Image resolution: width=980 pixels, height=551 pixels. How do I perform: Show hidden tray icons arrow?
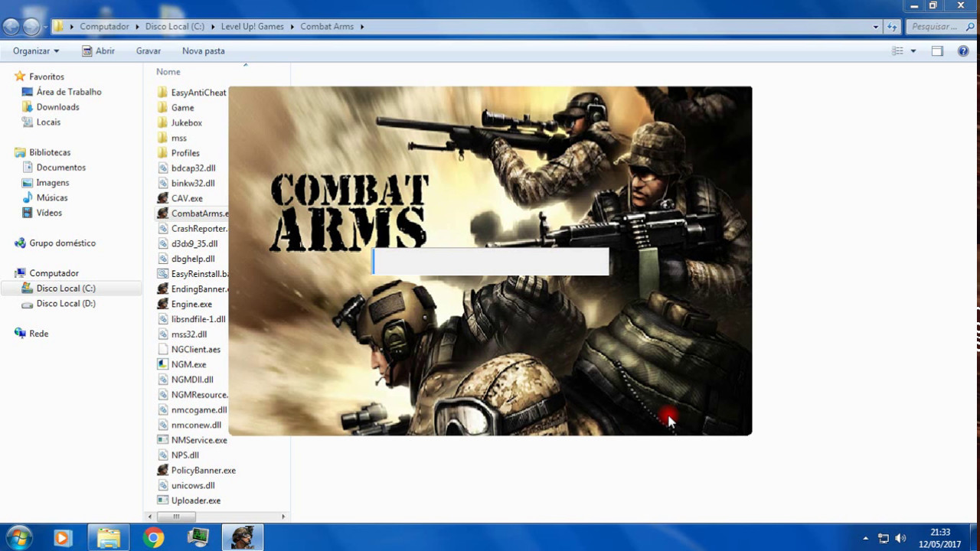866,538
